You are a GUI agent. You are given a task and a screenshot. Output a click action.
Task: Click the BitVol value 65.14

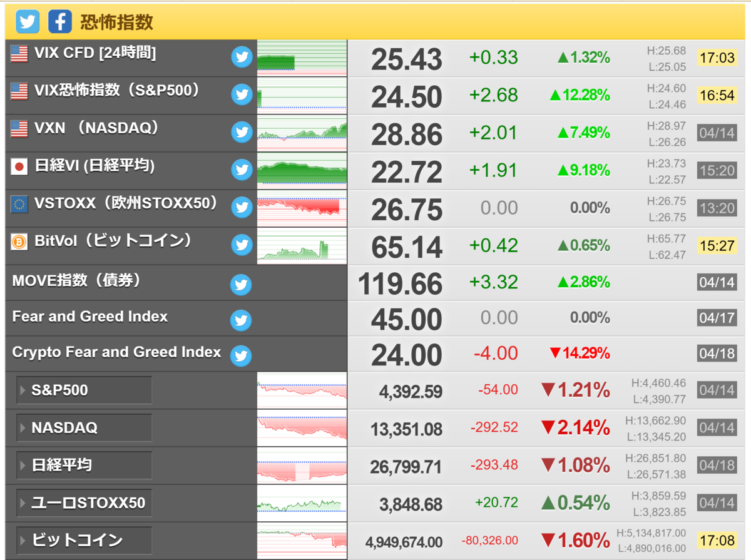tap(407, 247)
